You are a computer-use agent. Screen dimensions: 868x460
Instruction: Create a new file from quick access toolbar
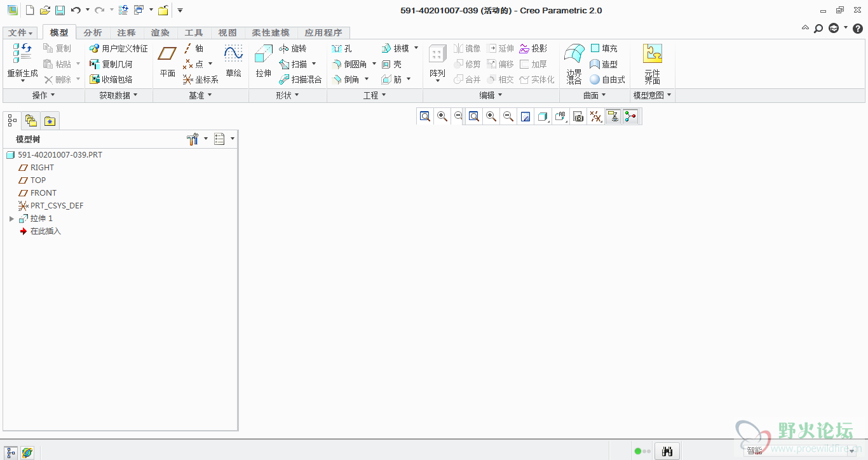click(30, 10)
